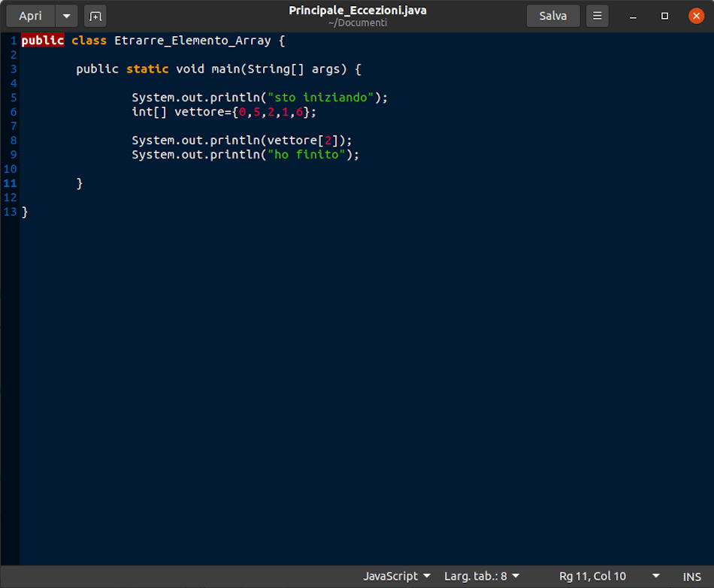Click 'int[]' type on line 6
This screenshot has width=714, height=588.
pos(150,112)
